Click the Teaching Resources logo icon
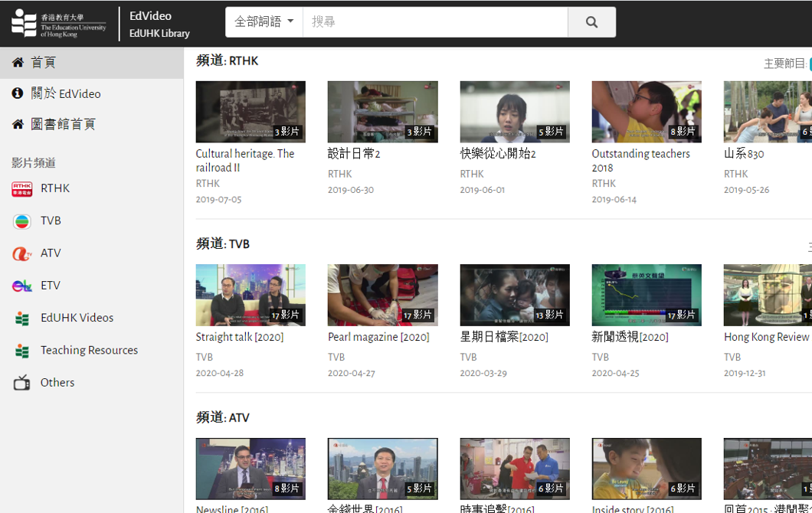This screenshot has height=513, width=812. [x=21, y=351]
